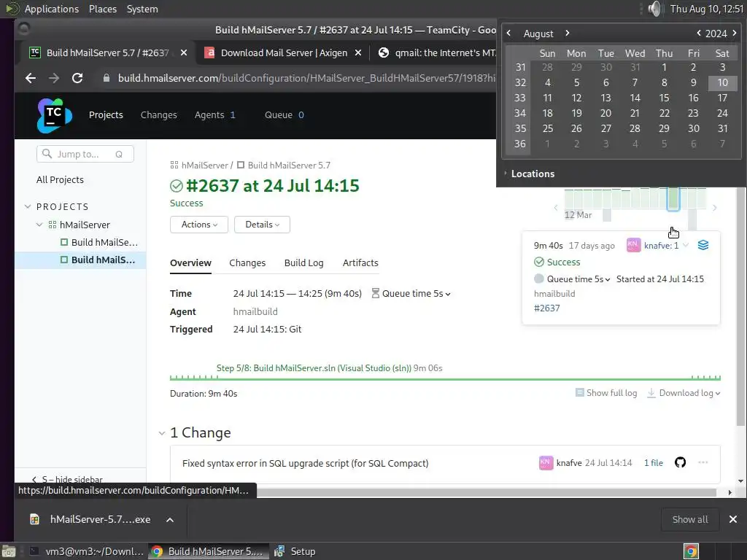Screen dimensions: 747x560
Task: Open the three-dots menu on the change row
Action: (703, 462)
